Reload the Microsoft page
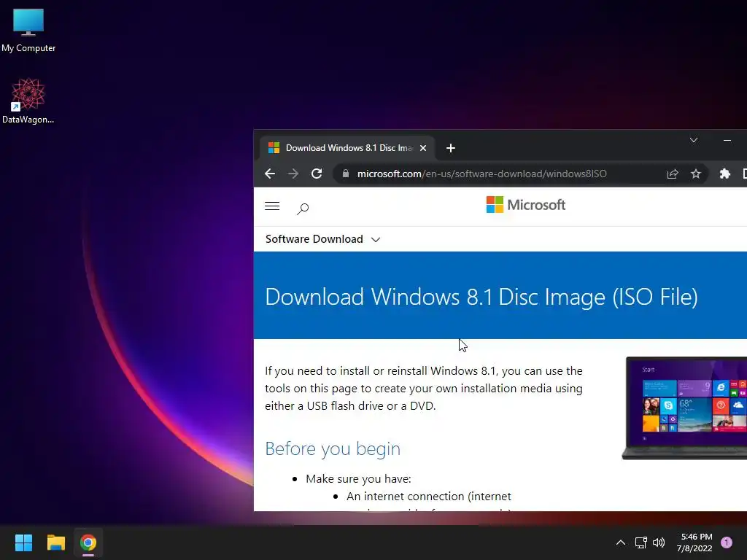The width and height of the screenshot is (747, 560). tap(317, 174)
